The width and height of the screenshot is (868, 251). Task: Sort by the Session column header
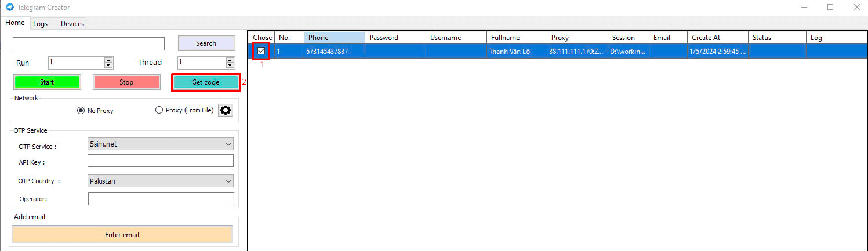tap(629, 38)
